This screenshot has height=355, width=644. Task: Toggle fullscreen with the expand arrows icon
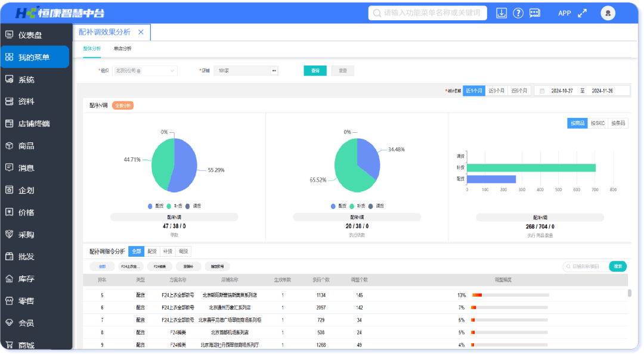tap(583, 13)
